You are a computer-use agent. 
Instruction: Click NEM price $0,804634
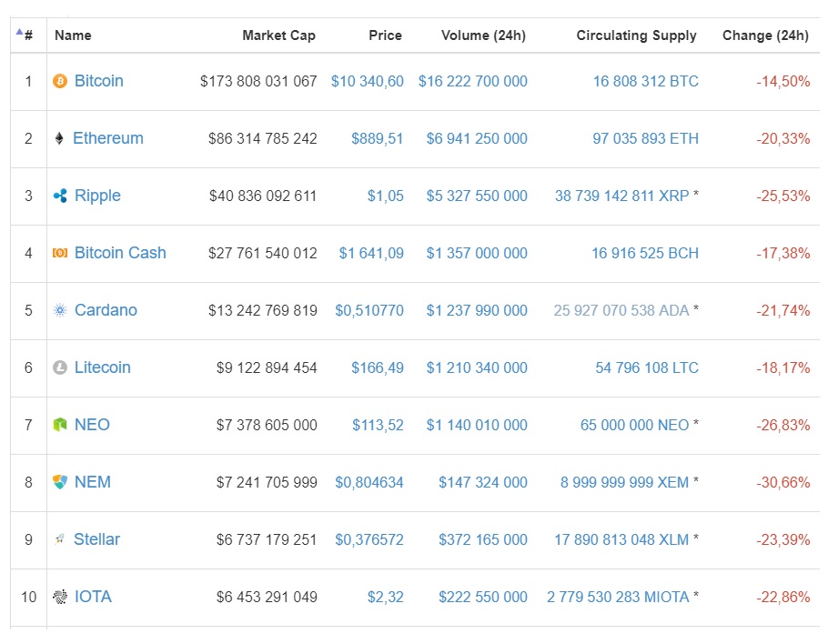click(369, 482)
